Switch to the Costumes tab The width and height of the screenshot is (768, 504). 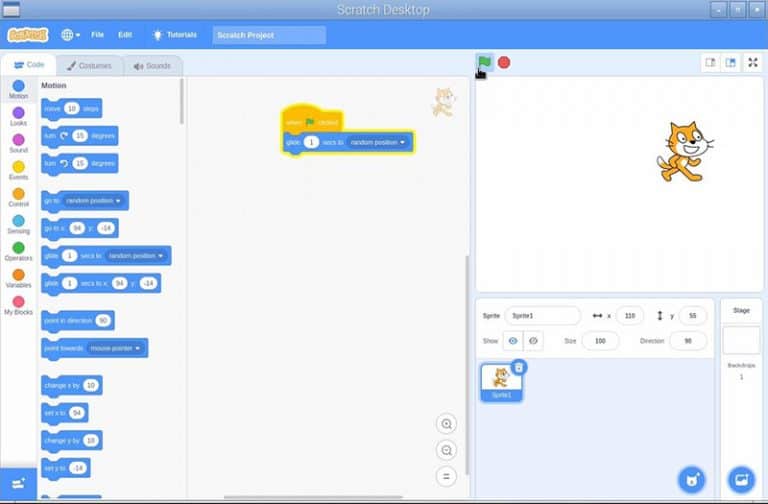89,65
